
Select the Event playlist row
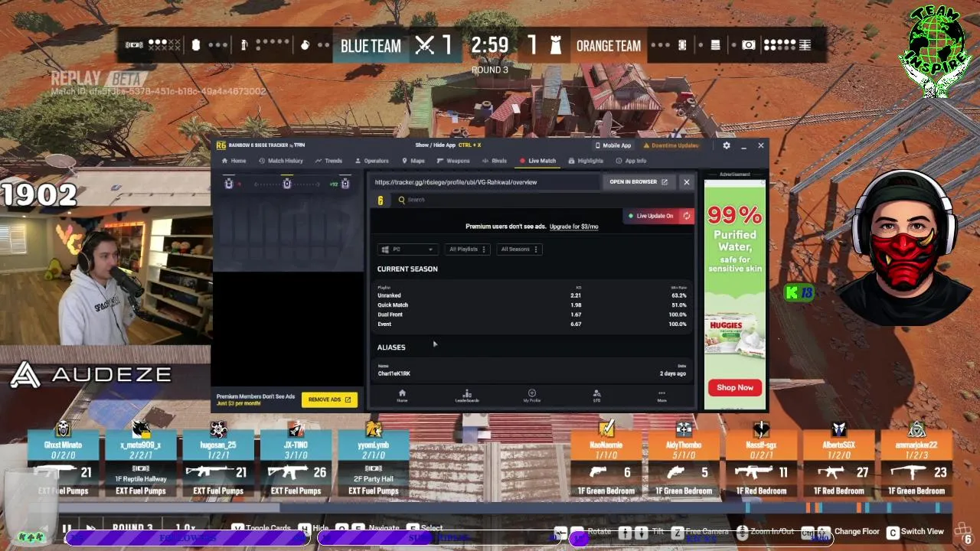pos(532,324)
